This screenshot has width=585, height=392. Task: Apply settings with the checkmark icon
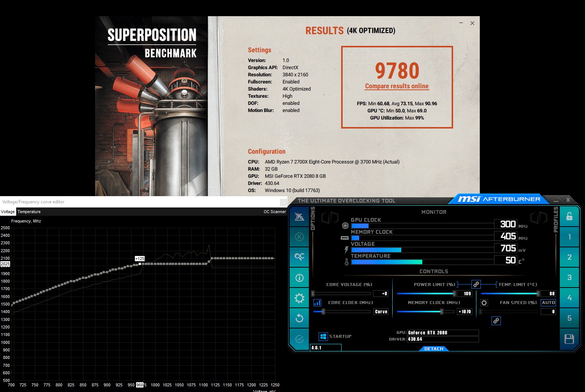click(x=299, y=339)
